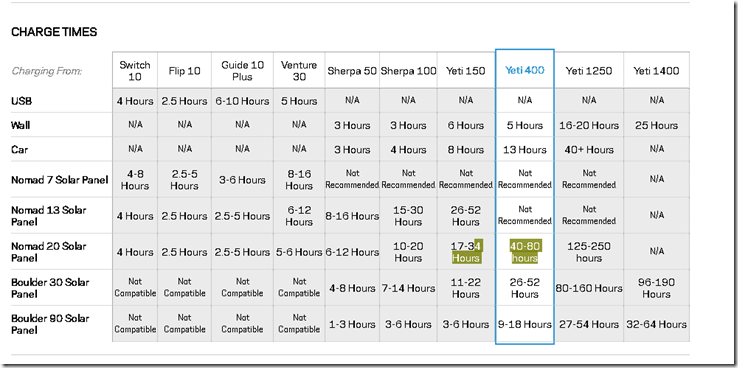The height and width of the screenshot is (368, 738).
Task: Click '4 Hours' in USB row, Switch 10
Action: point(135,101)
